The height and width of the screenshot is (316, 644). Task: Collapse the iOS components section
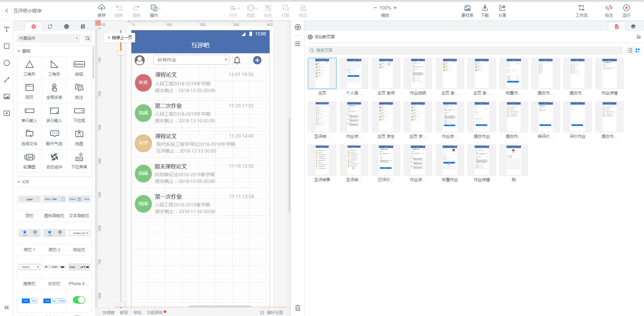coord(19,182)
